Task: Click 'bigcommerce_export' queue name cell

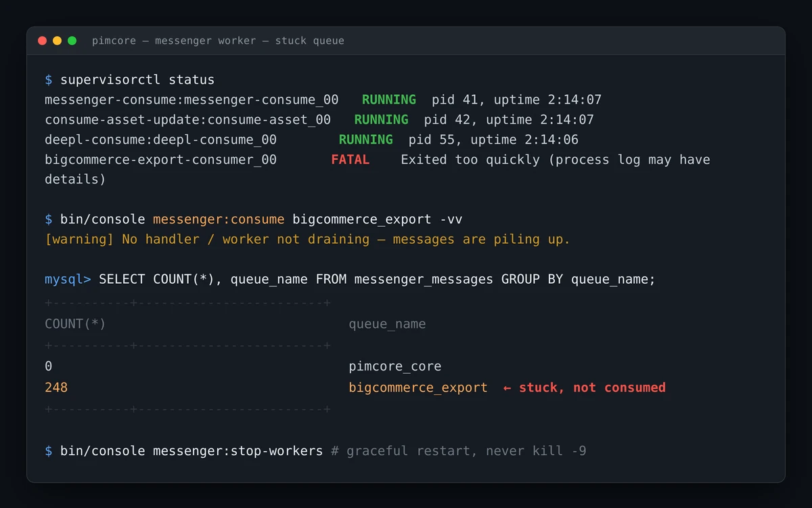Action: point(418,387)
